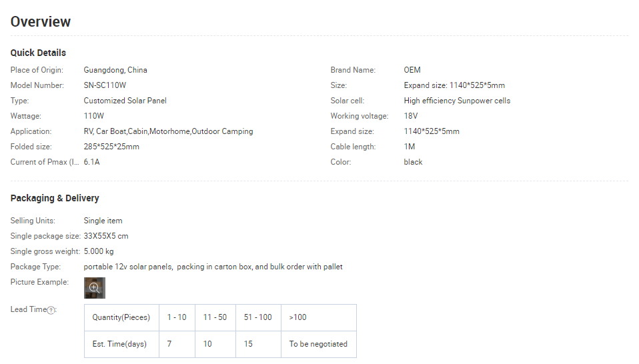Click the OEM brand name value
The image size is (639, 364).
[412, 70]
